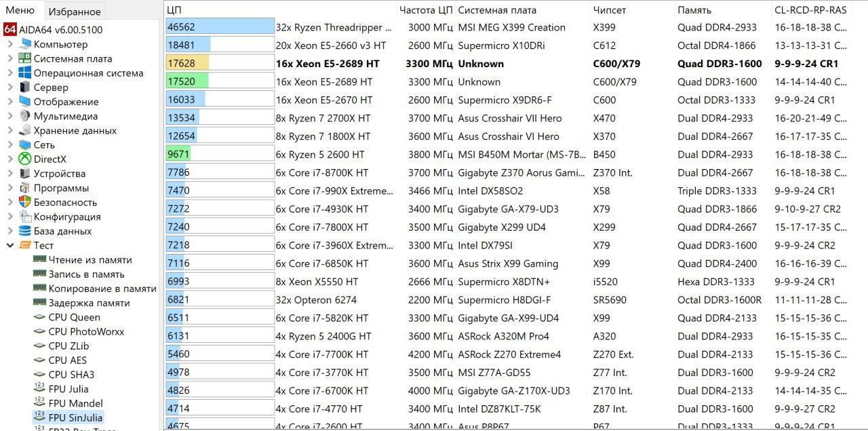
Task: Click the CPU Queen icon
Action: [39, 317]
